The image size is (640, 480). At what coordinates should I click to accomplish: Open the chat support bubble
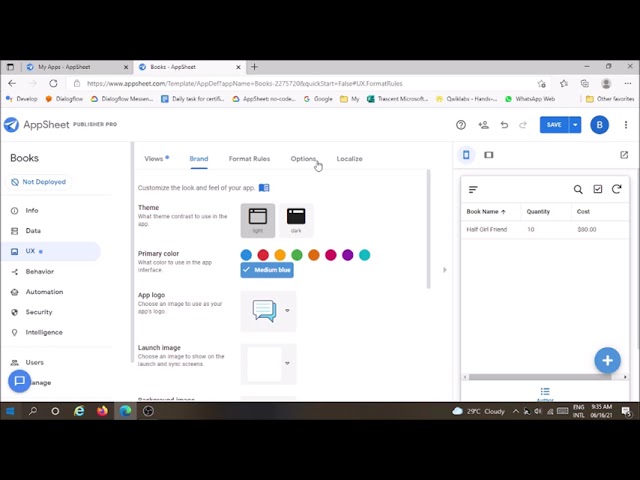pyautogui.click(x=19, y=381)
